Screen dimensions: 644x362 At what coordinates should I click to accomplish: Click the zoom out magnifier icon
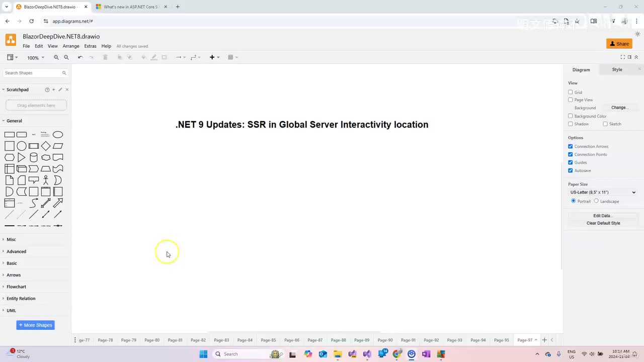pyautogui.click(x=66, y=57)
